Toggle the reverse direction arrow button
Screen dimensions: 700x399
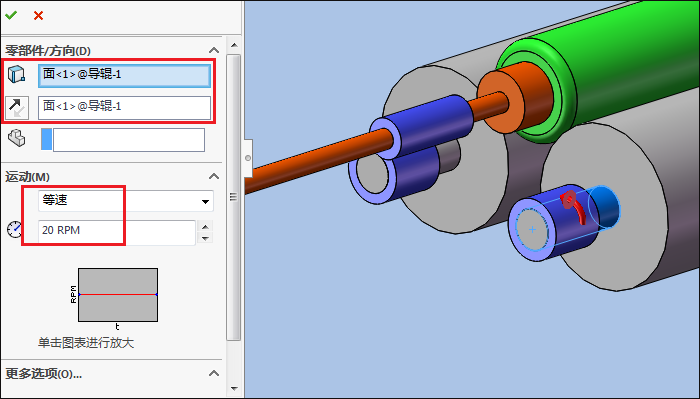[x=17, y=108]
